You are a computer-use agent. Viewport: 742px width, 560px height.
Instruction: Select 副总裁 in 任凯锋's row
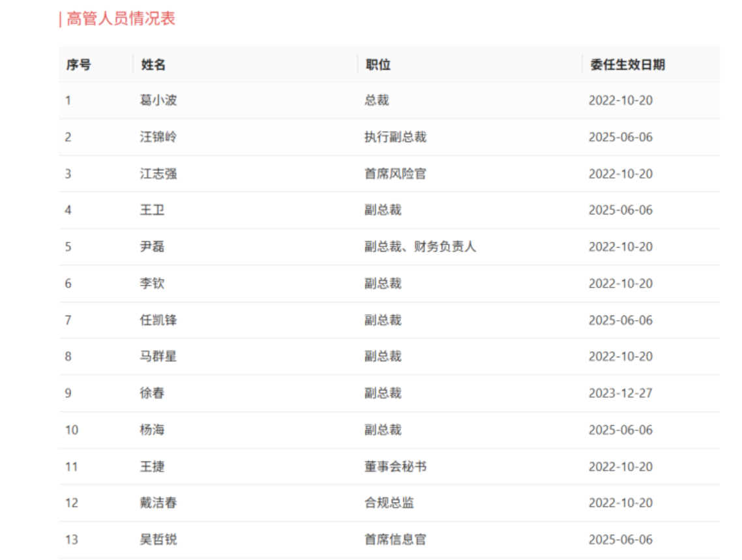coord(383,320)
